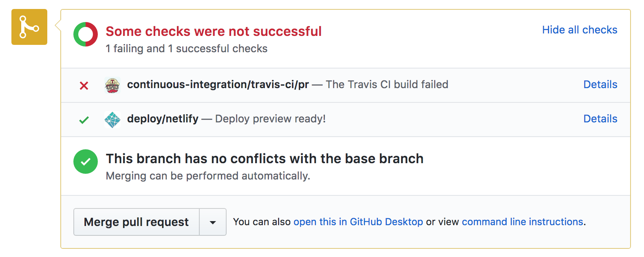Click the red X failed check icon

[x=84, y=86]
